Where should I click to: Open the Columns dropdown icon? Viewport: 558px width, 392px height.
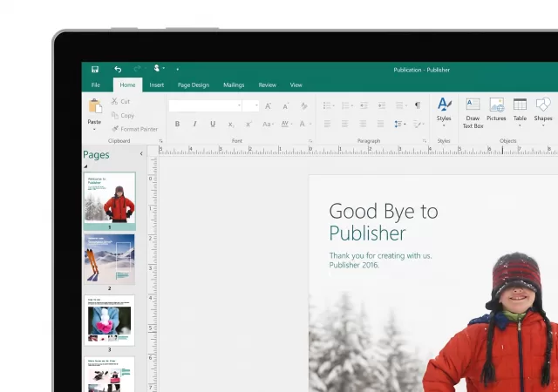click(x=401, y=105)
